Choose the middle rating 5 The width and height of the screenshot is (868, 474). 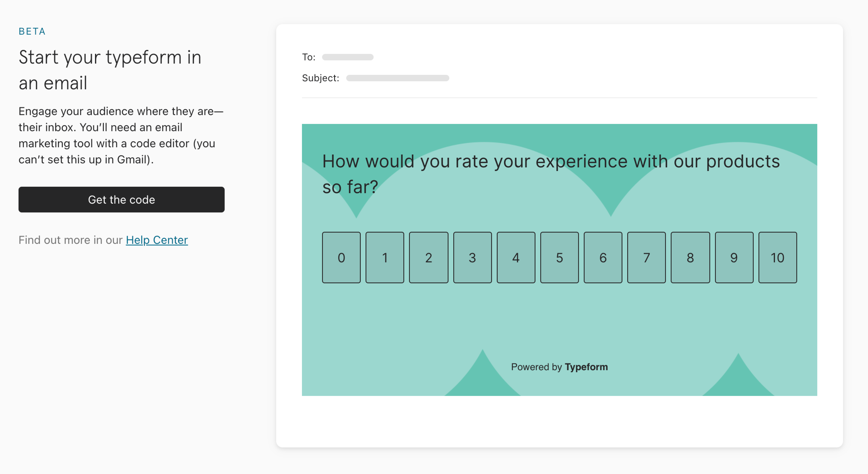point(559,257)
